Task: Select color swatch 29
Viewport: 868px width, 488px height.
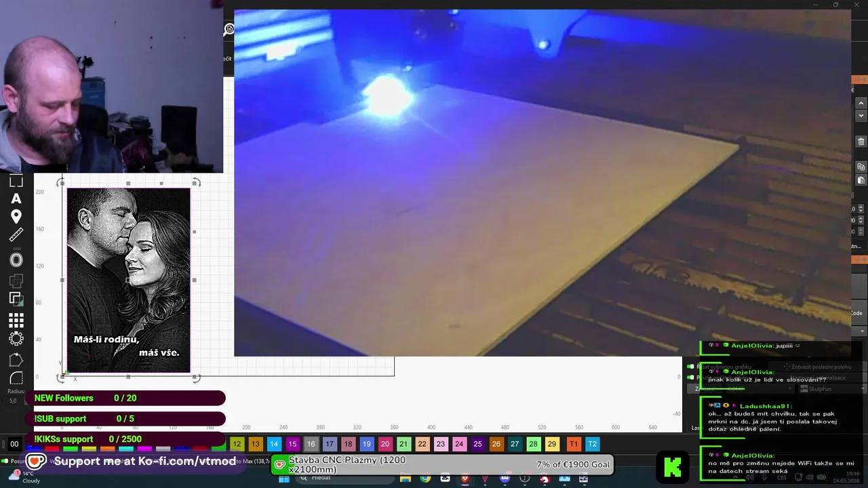Action: [x=552, y=444]
